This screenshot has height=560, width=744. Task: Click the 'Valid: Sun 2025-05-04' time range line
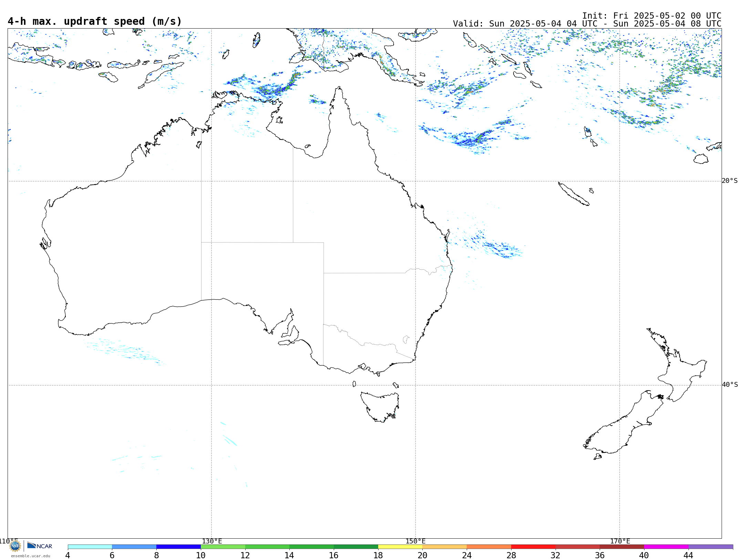point(587,24)
